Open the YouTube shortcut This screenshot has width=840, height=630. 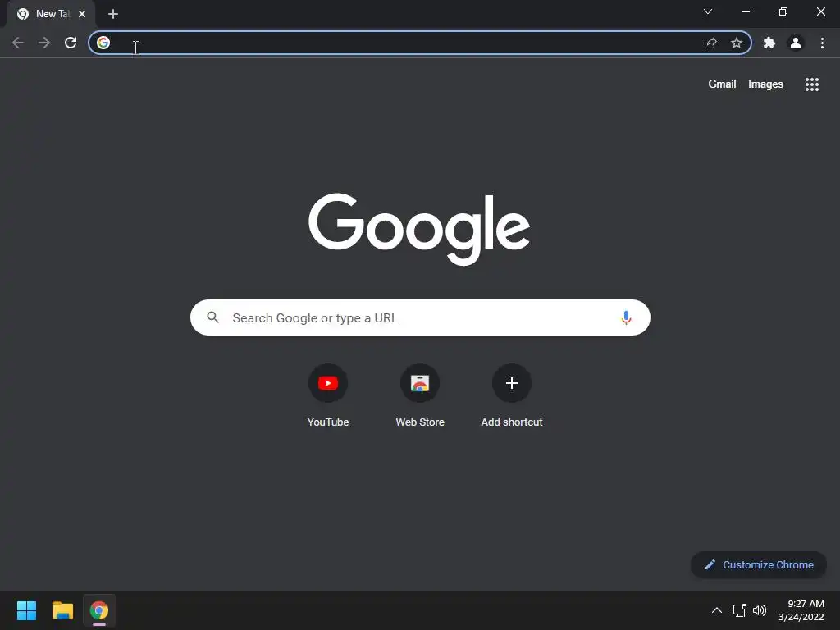pyautogui.click(x=328, y=396)
